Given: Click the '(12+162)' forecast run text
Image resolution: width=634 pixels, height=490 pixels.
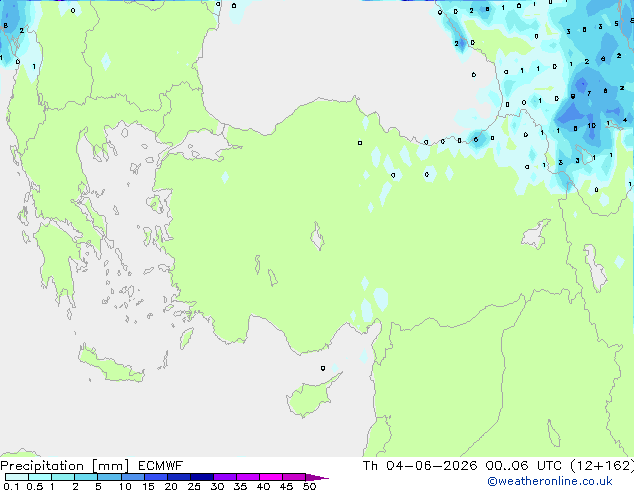Looking at the screenshot, I should [x=602, y=466].
